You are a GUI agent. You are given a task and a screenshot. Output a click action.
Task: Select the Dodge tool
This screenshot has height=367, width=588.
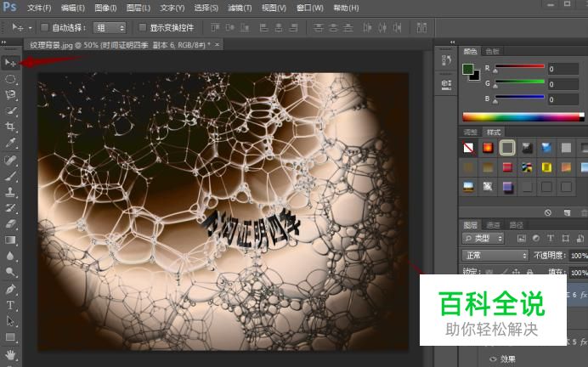click(x=10, y=272)
